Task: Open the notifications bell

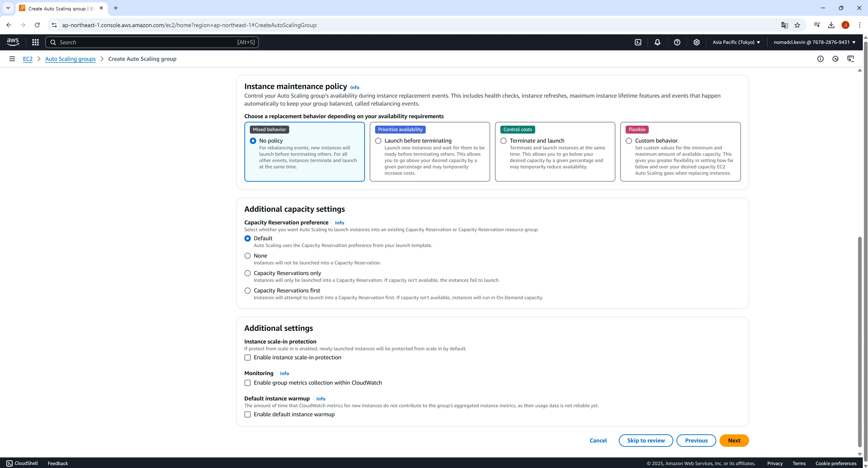Action: 658,42
